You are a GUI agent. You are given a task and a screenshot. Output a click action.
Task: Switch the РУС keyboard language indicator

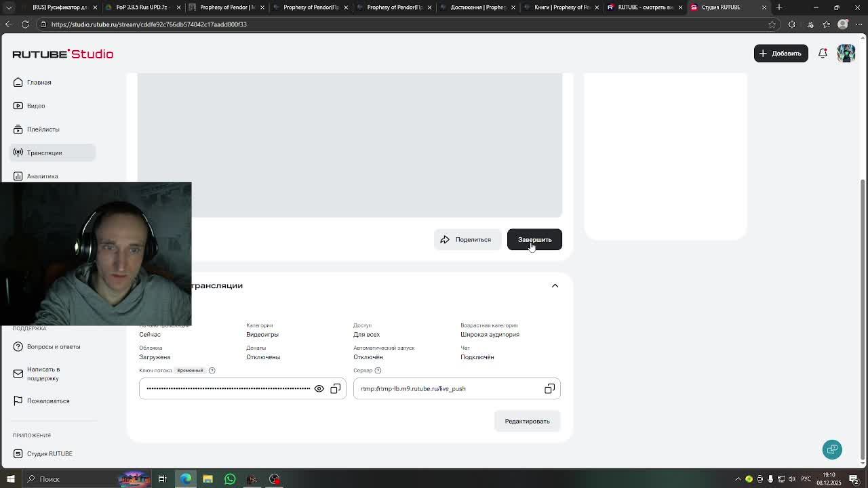[806, 479]
